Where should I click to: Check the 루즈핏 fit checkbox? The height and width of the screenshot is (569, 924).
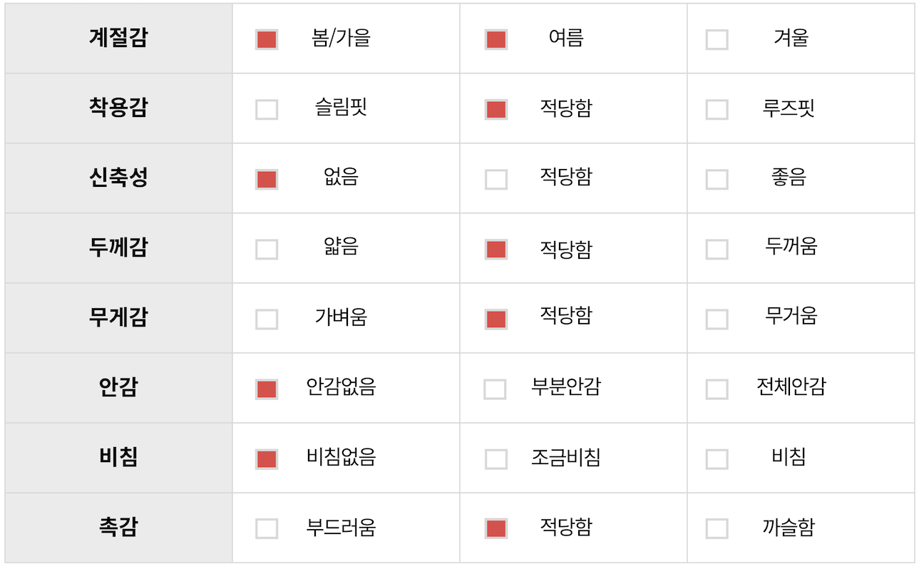717,109
